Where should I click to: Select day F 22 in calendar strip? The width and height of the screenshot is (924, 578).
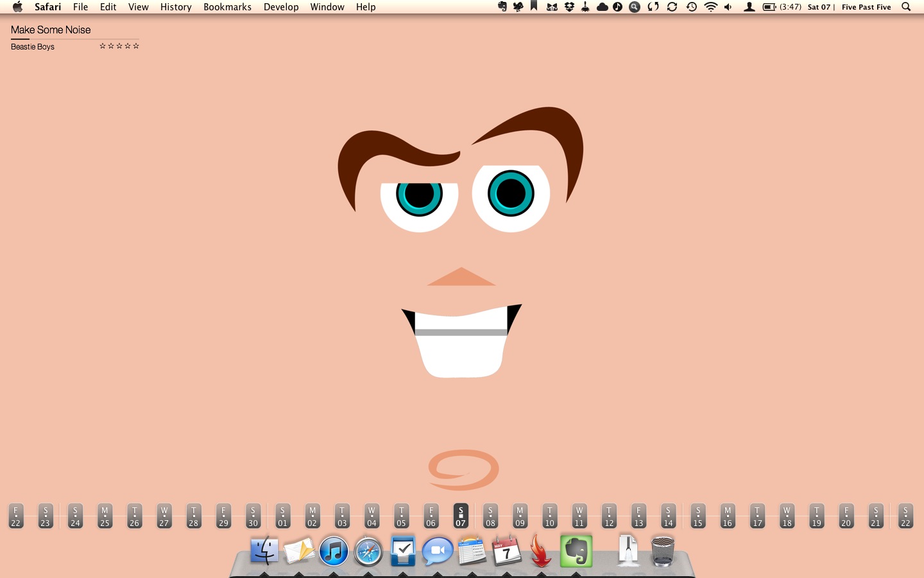click(16, 516)
